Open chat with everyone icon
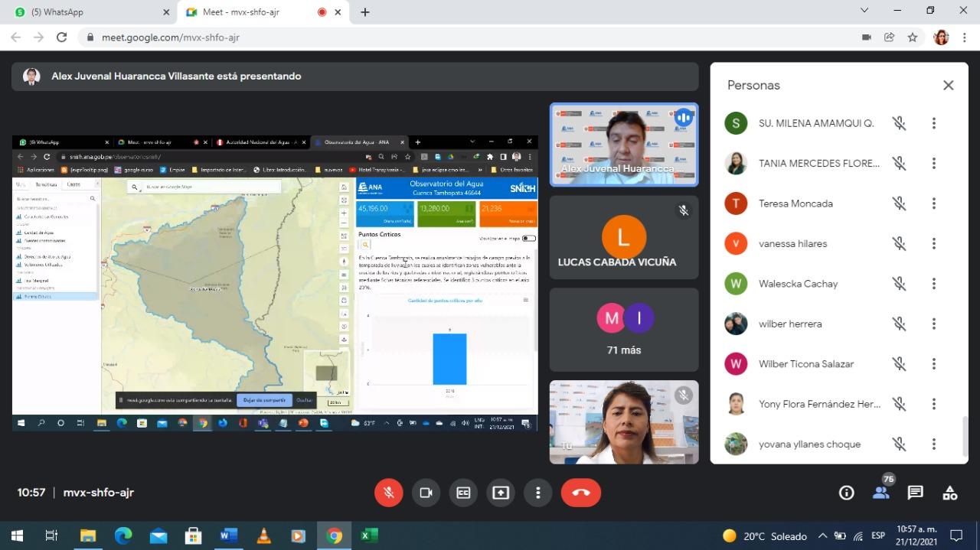 click(916, 493)
